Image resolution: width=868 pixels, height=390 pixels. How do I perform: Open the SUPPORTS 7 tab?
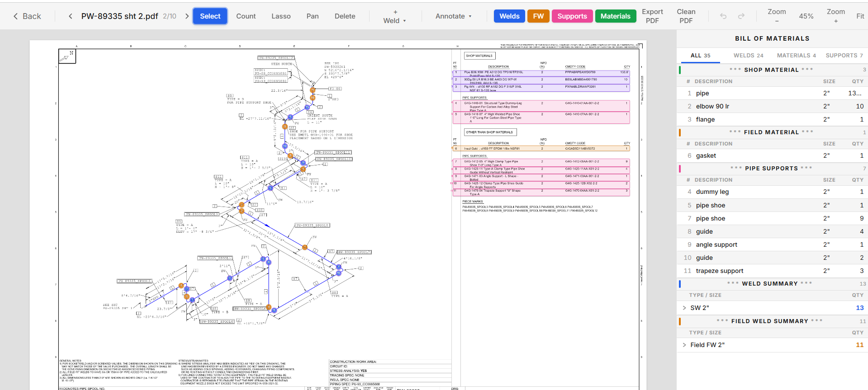coord(844,56)
